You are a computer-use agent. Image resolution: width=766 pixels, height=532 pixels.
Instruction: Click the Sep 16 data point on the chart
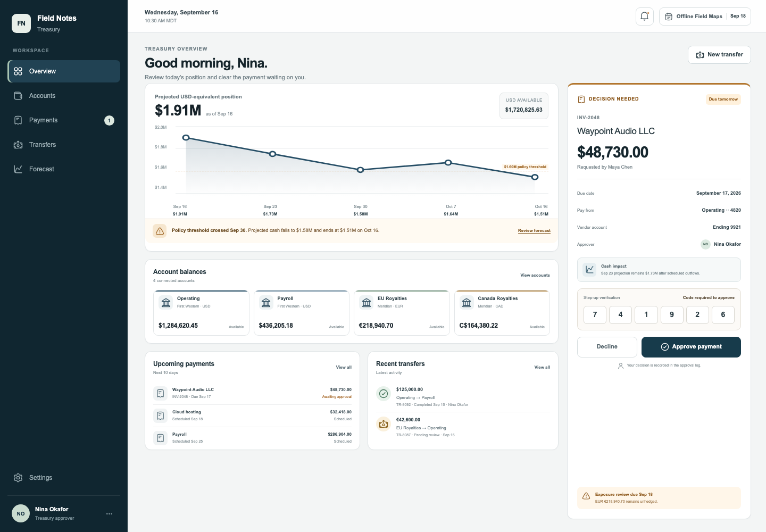point(186,138)
